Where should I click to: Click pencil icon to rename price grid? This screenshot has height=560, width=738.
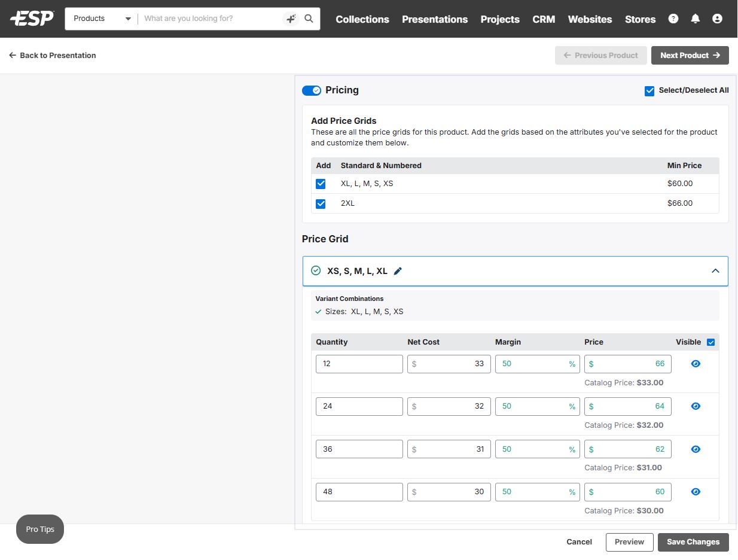click(x=398, y=271)
